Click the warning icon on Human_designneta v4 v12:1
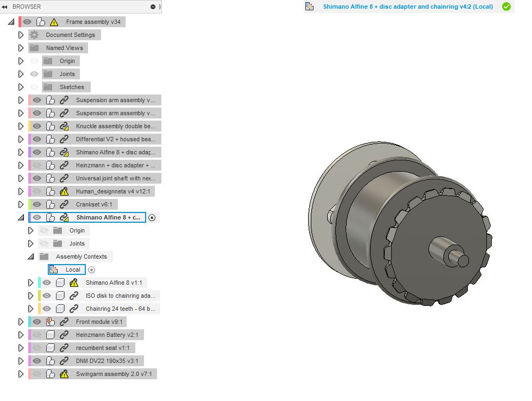The height and width of the screenshot is (401, 532). coord(64,191)
